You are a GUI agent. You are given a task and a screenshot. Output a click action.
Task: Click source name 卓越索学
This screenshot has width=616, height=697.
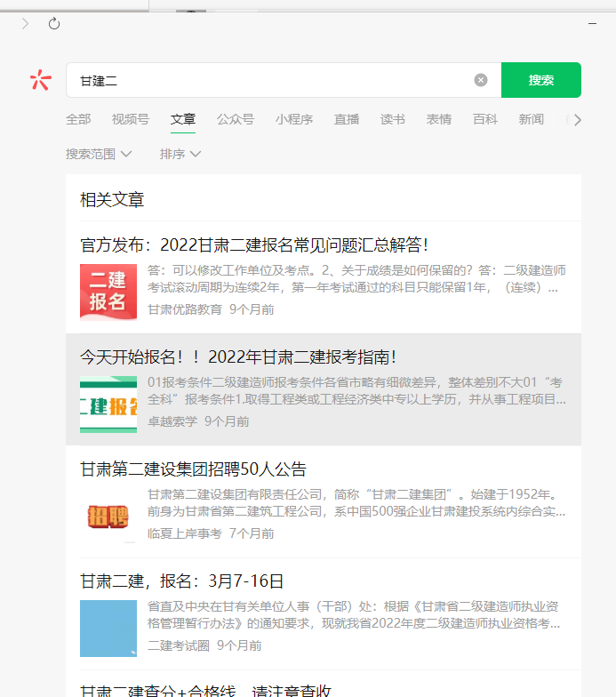coord(172,421)
